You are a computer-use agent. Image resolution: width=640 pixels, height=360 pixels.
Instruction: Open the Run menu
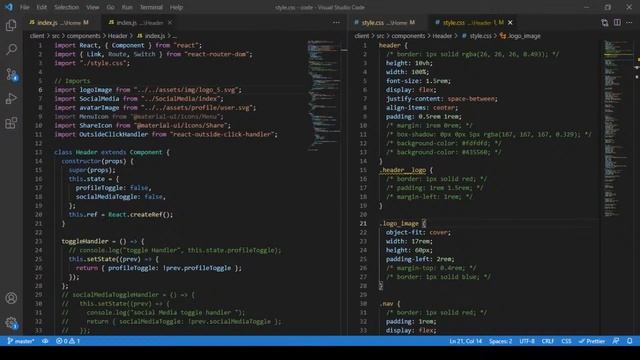127,7
